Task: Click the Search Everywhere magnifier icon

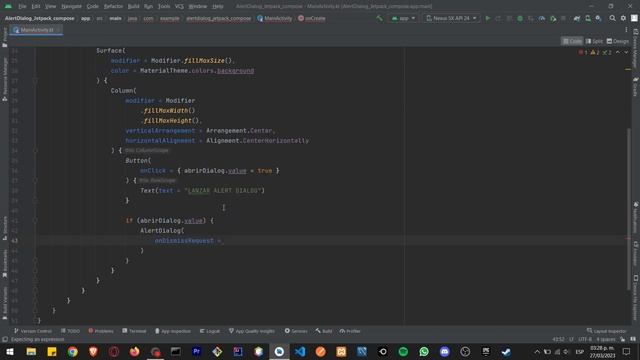Action: point(612,18)
